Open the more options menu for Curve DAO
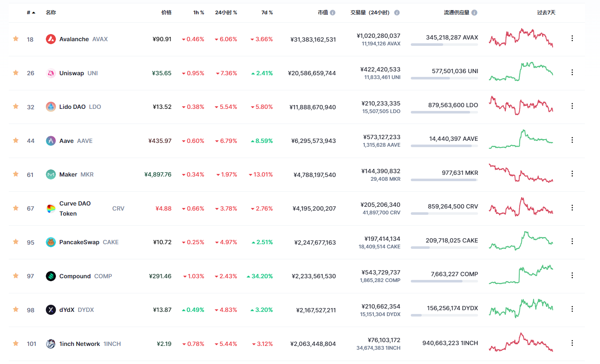Viewport: 600px width, 364px height. 572,208
